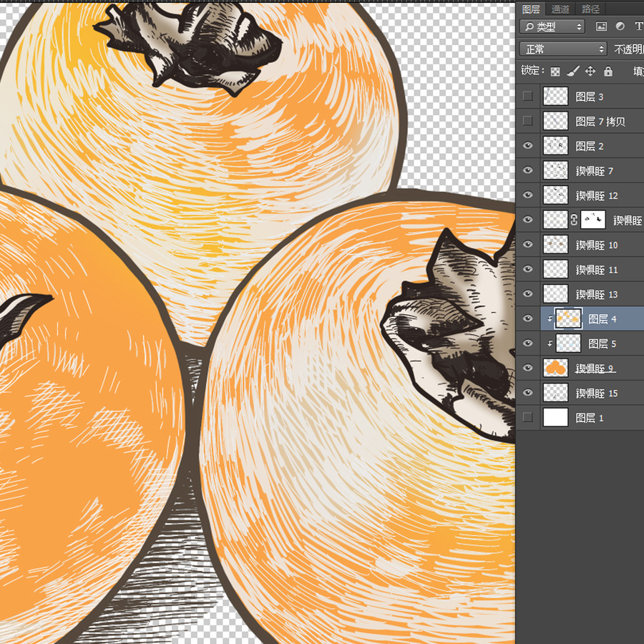Select thumbnail of layer 鍥惧眰 10
This screenshot has width=644, height=644.
click(x=556, y=245)
